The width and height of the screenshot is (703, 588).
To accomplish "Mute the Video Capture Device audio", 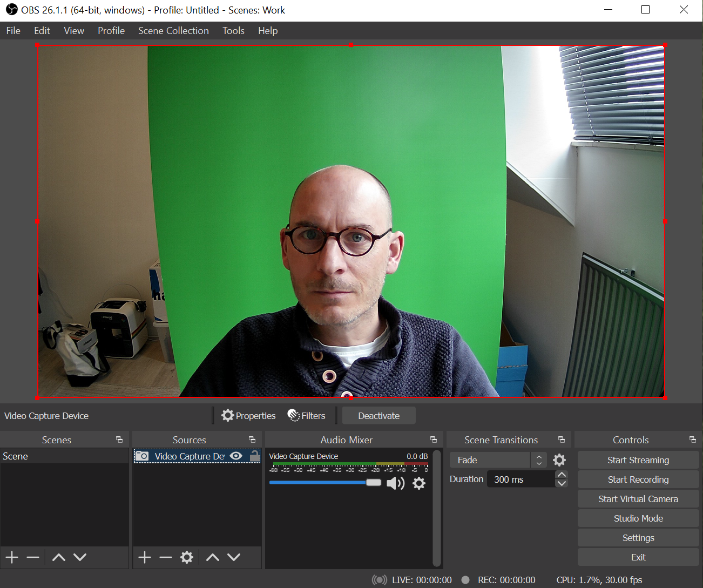I will click(396, 483).
